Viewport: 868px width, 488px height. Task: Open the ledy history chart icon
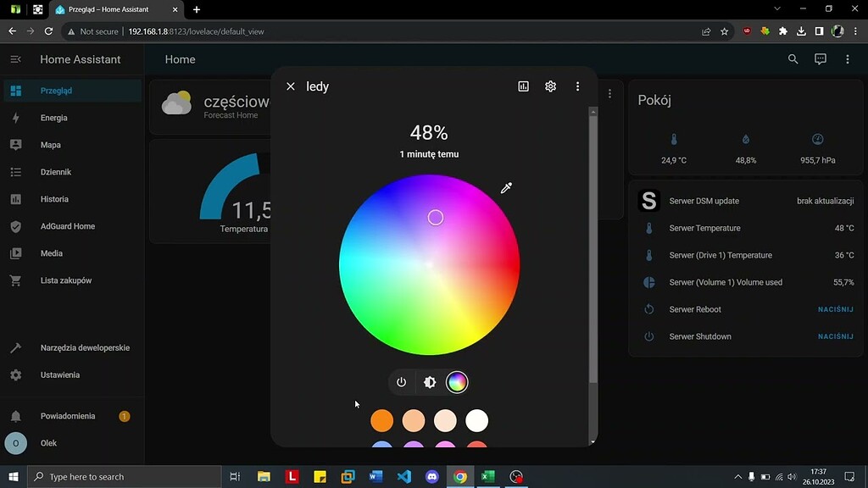point(523,86)
